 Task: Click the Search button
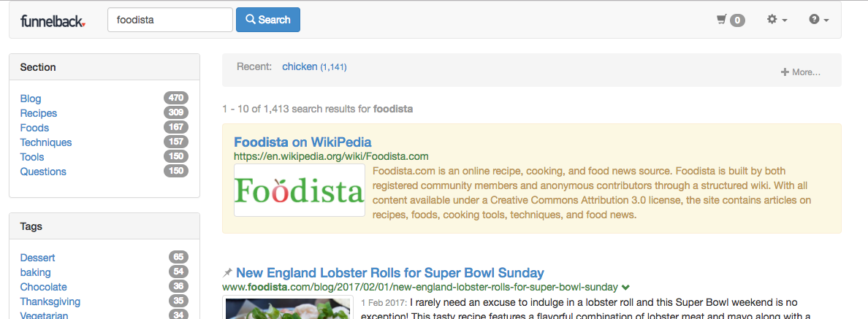pyautogui.click(x=268, y=20)
